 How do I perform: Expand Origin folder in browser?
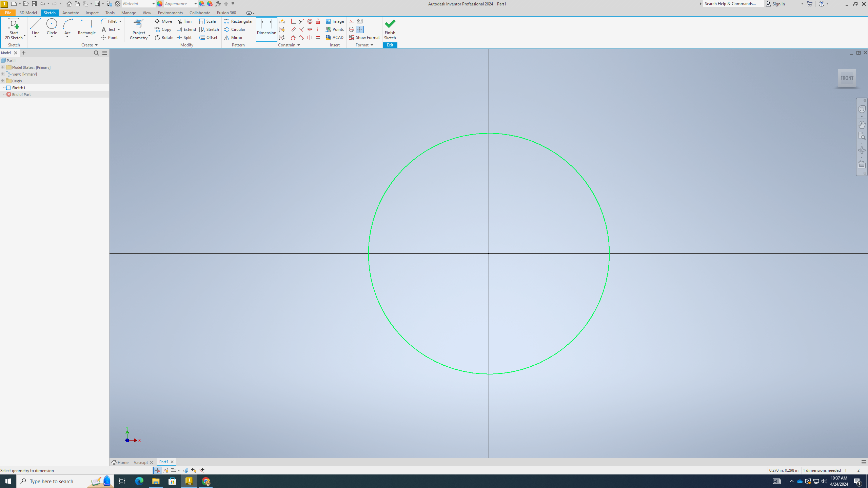coord(3,81)
